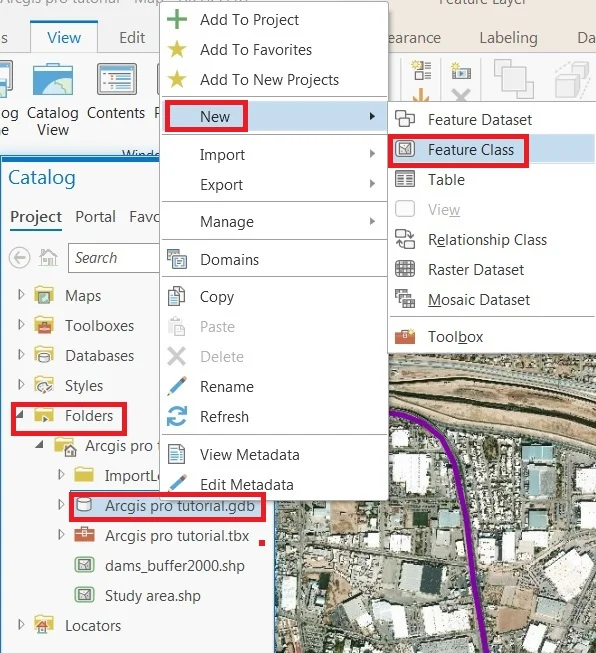Click the Locators folder icon
The width and height of the screenshot is (596, 653).
coord(44,625)
